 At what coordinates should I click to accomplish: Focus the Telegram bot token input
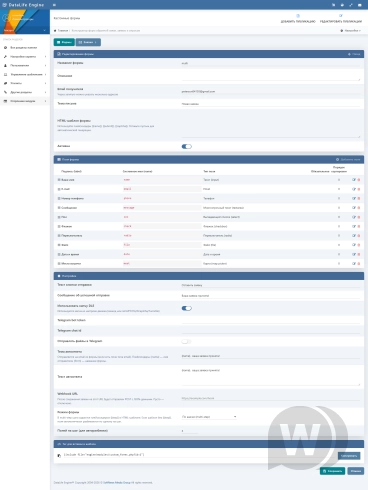pos(271,320)
